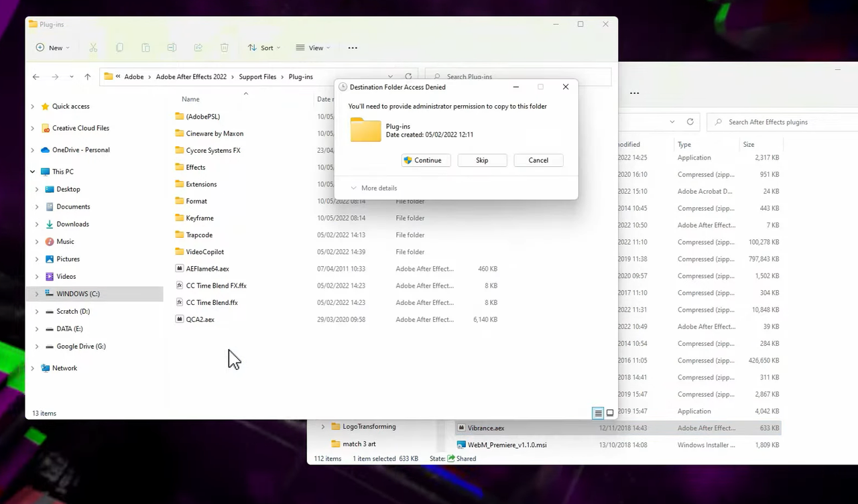
Task: Navigate to Support Files via the breadcrumb
Action: pos(257,76)
